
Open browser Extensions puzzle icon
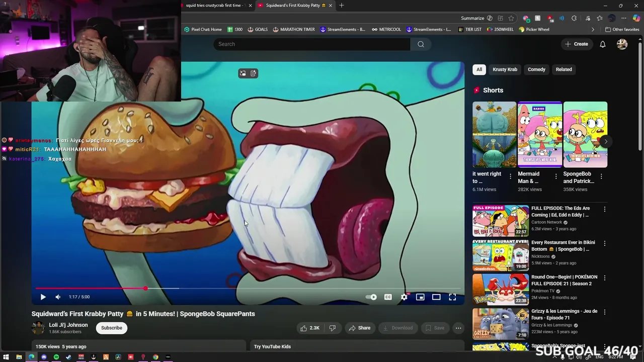[x=574, y=18]
